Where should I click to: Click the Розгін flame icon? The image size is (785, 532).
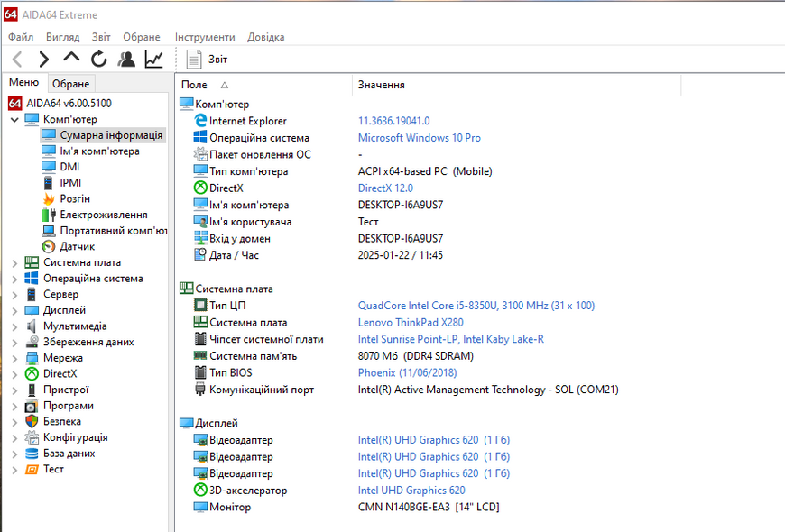tap(49, 198)
